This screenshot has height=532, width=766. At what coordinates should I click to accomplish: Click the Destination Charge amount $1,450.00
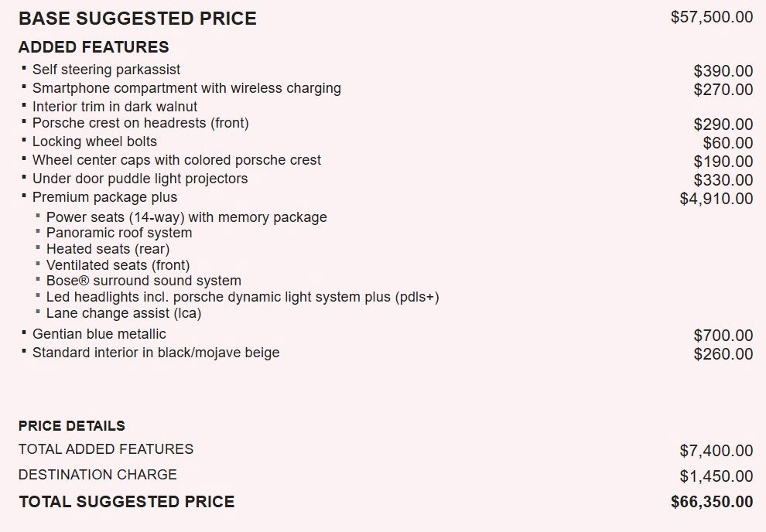tap(716, 476)
